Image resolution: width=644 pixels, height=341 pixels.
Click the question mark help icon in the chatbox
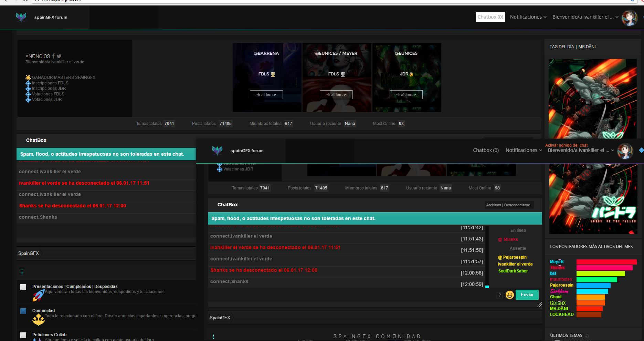click(499, 295)
